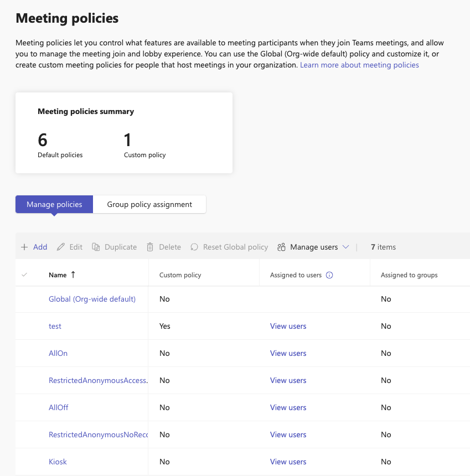Open the AllOff policy
470x476 pixels.
59,407
